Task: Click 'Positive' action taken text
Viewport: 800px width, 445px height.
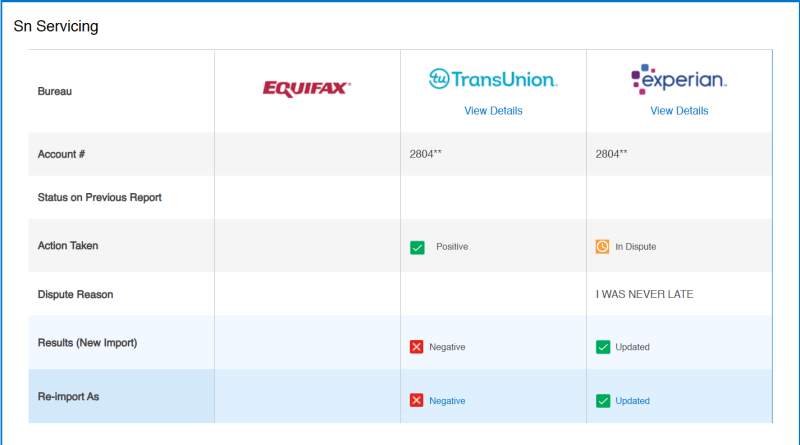Action: coord(452,246)
